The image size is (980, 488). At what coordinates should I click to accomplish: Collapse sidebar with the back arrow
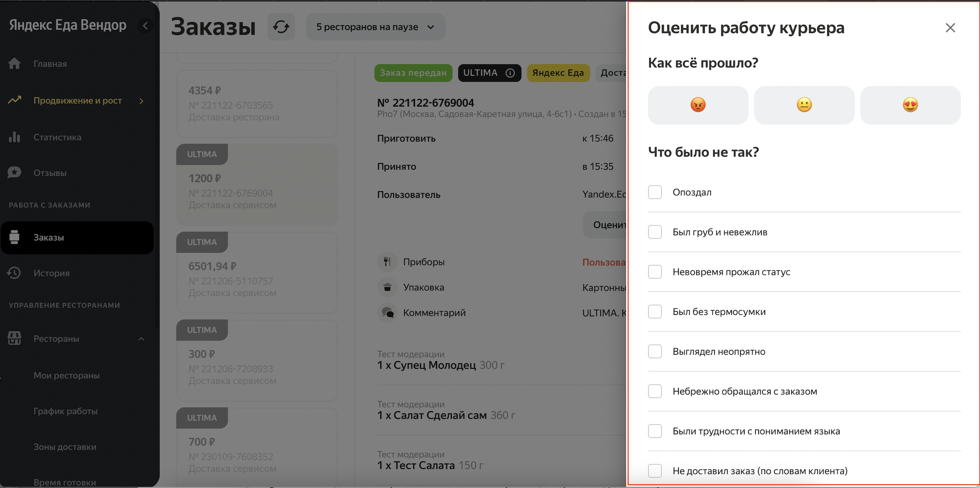(x=145, y=26)
